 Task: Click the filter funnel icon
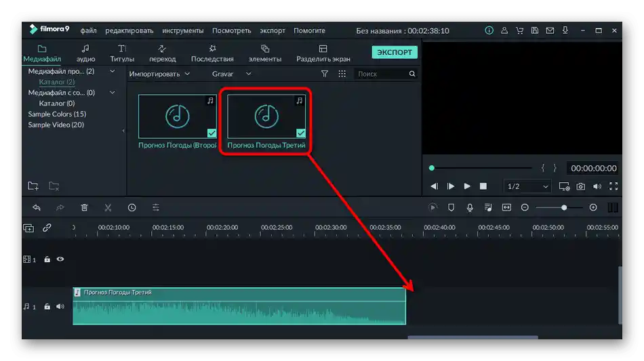click(325, 74)
